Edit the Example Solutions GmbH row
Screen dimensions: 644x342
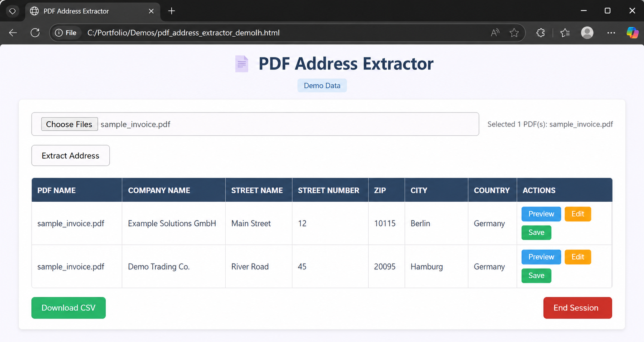pos(578,214)
